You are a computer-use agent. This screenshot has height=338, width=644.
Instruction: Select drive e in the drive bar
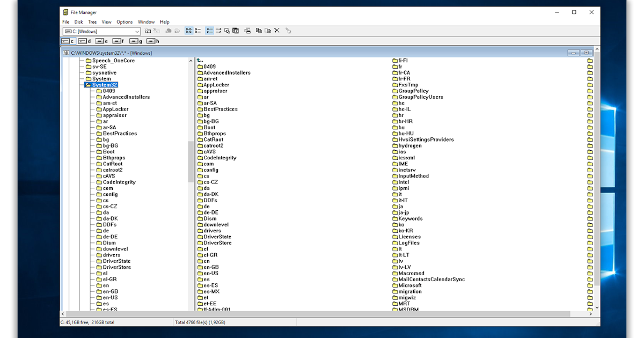(x=102, y=41)
